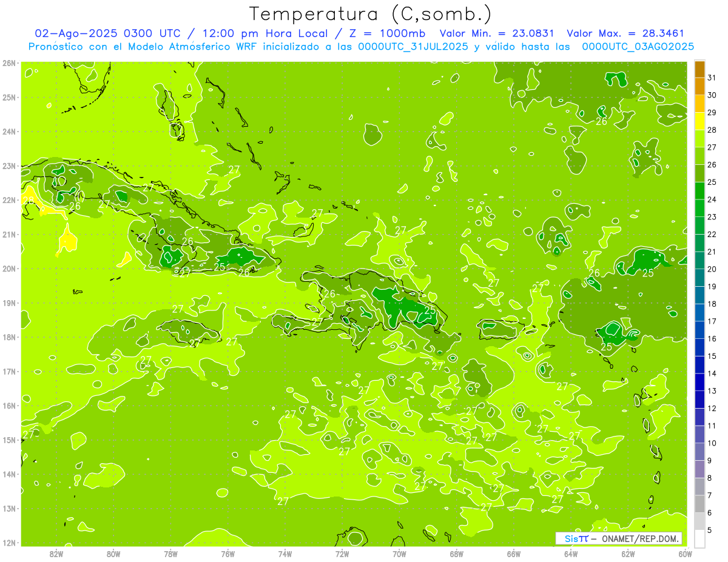Pick the green swatch between 24 and 25
Viewport: 728px width, 562px height.
tap(699, 191)
